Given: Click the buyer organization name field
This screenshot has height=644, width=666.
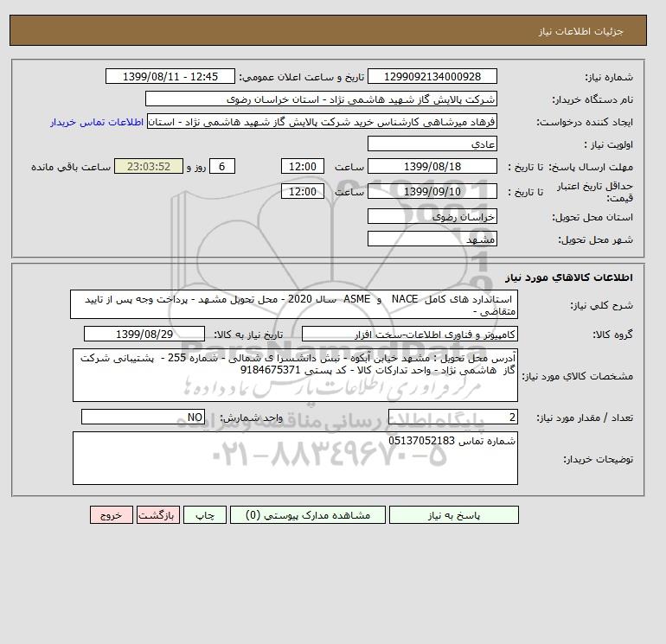Looking at the screenshot, I should [x=321, y=99].
